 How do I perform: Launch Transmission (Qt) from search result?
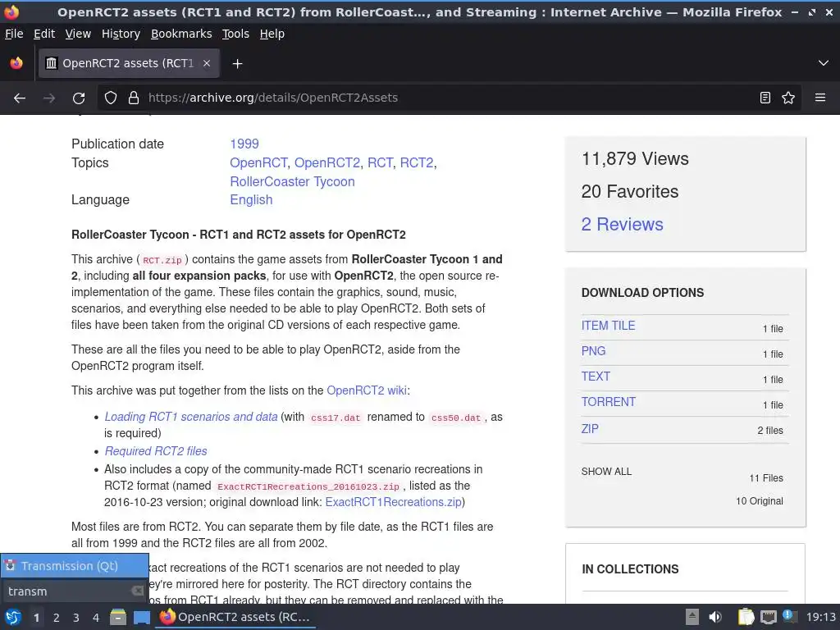[x=75, y=566]
